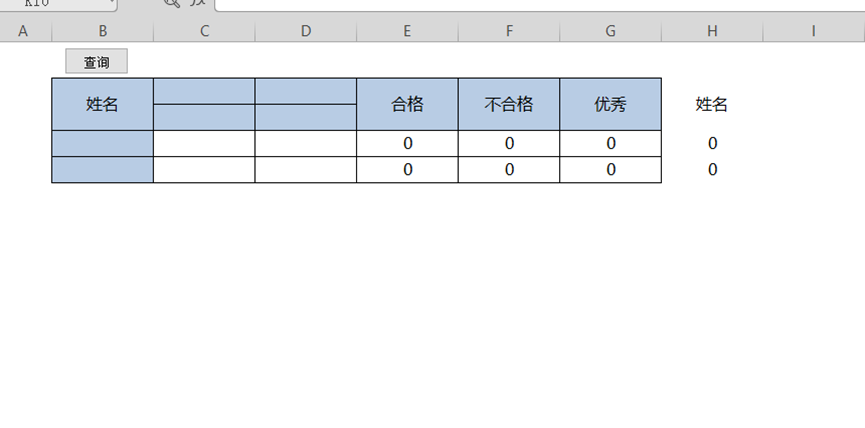Click the insert function fx icon
Screen dimensions: 865x428
pos(196,3)
